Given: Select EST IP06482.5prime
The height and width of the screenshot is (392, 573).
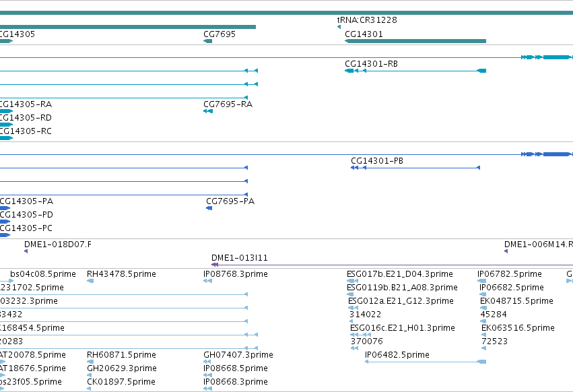Looking at the screenshot, I should point(397,355).
